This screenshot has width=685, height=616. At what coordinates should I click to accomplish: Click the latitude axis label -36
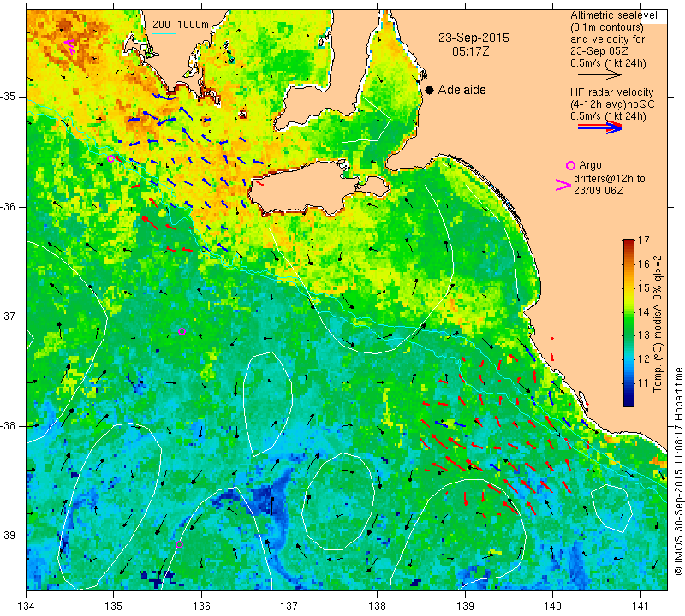[x=9, y=206]
